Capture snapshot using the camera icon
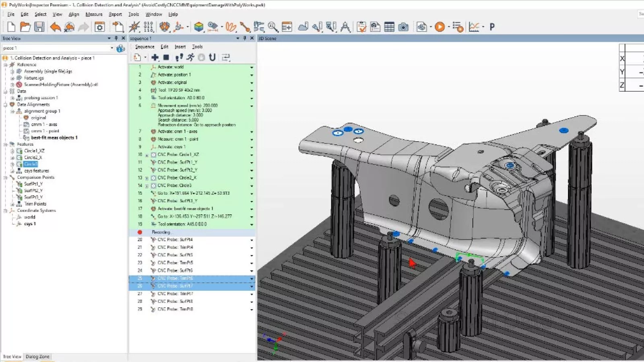The image size is (644, 362). click(403, 27)
